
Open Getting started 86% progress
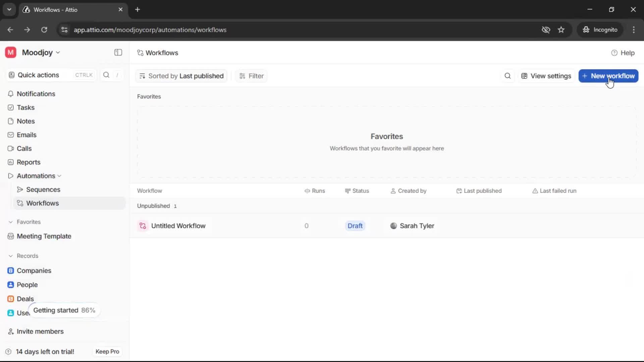64,310
